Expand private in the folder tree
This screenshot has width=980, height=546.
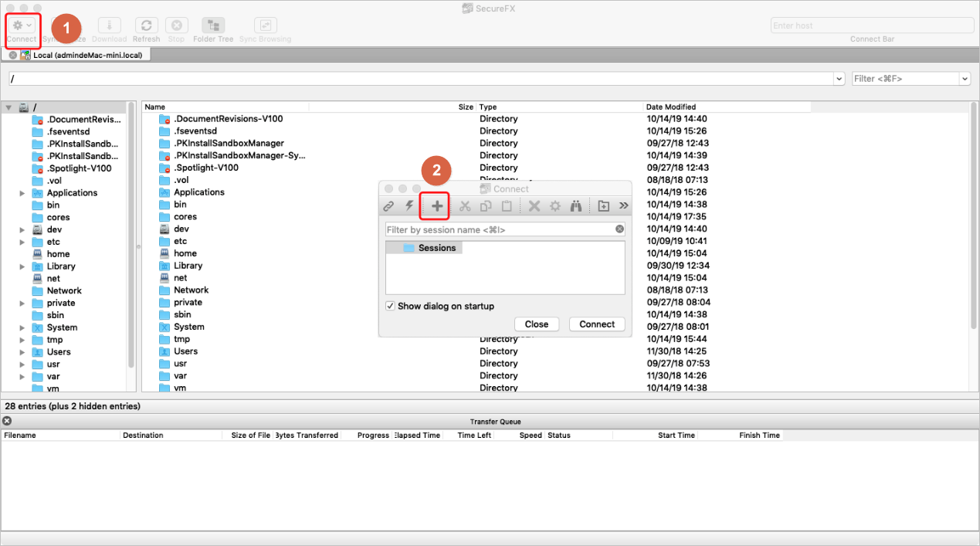click(x=22, y=303)
